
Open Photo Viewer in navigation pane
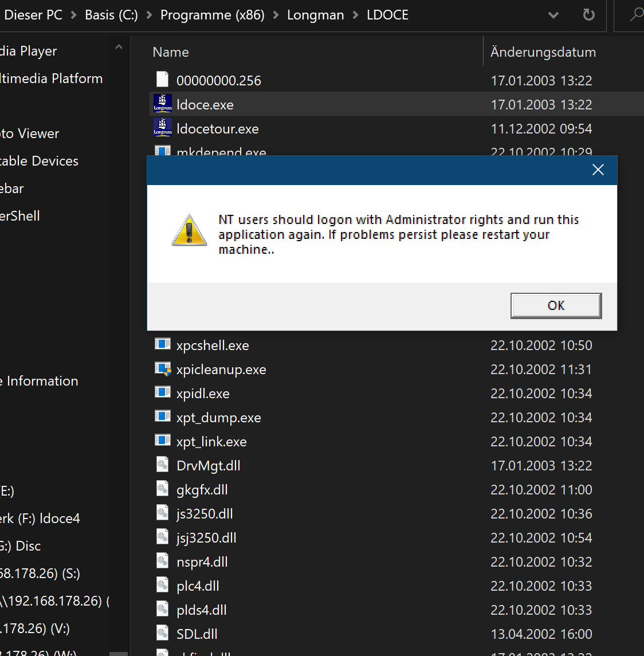coord(29,133)
